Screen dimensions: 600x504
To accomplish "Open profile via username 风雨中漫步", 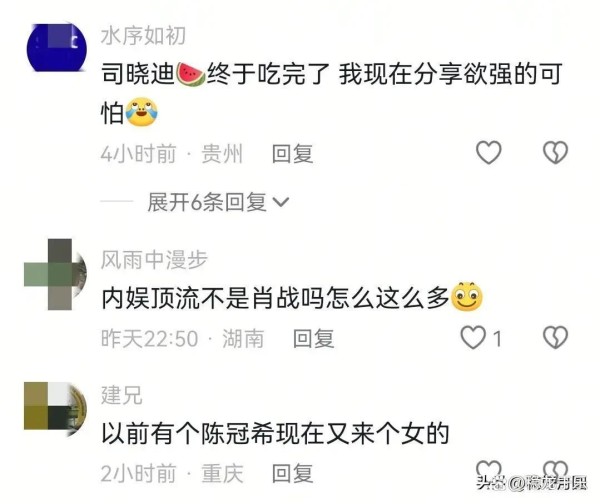I will point(154,260).
